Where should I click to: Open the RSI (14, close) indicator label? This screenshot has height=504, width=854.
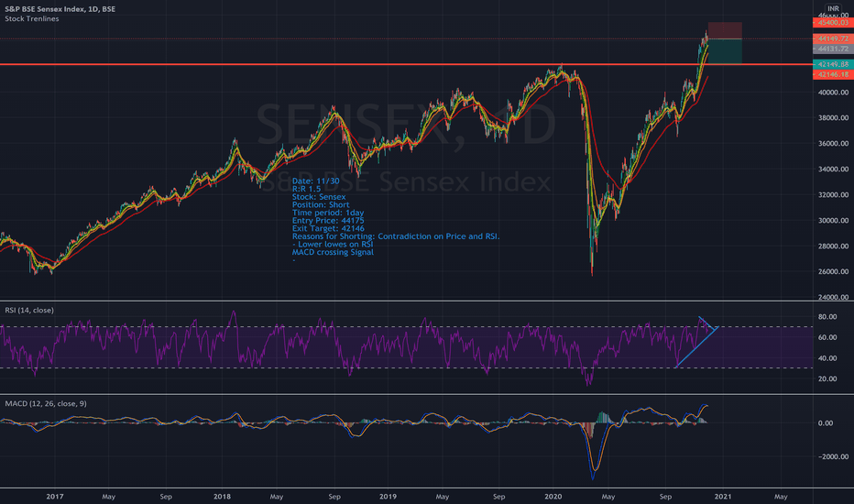point(29,310)
